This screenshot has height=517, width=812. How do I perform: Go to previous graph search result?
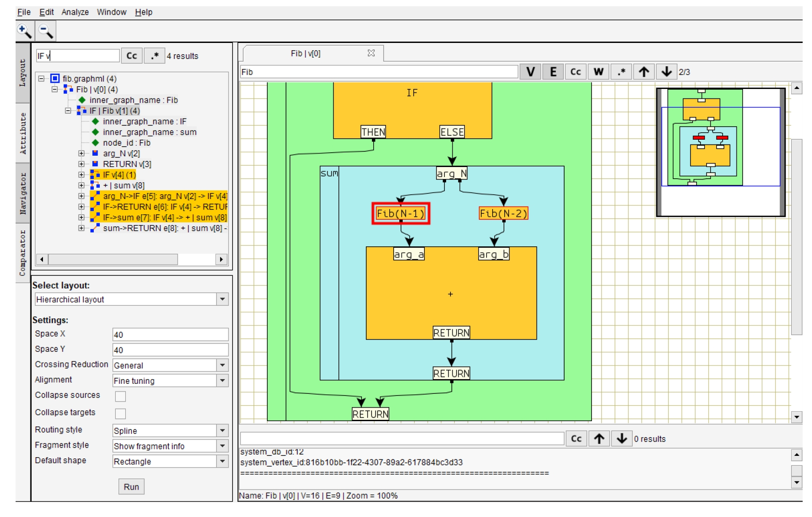click(x=644, y=72)
